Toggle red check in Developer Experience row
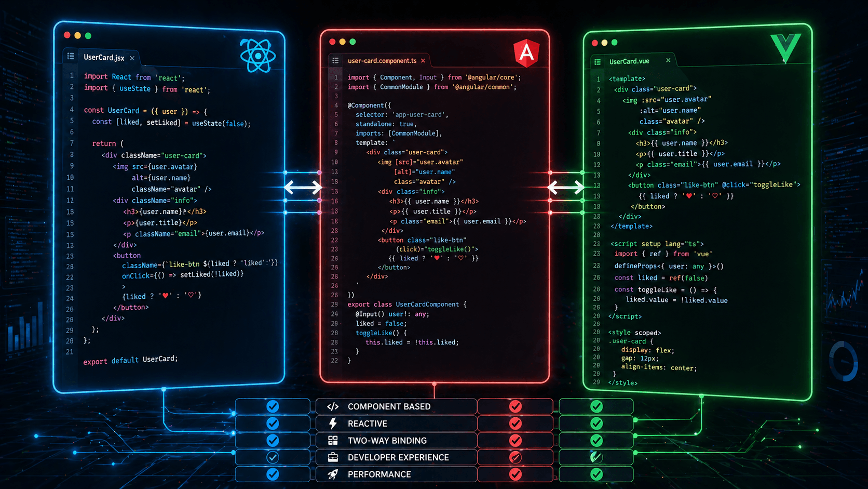 515,457
